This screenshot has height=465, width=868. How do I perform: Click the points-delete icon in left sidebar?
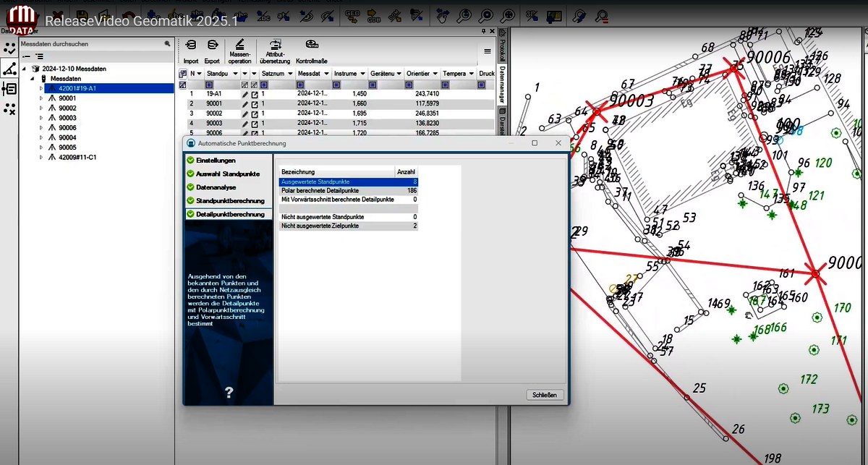click(9, 108)
